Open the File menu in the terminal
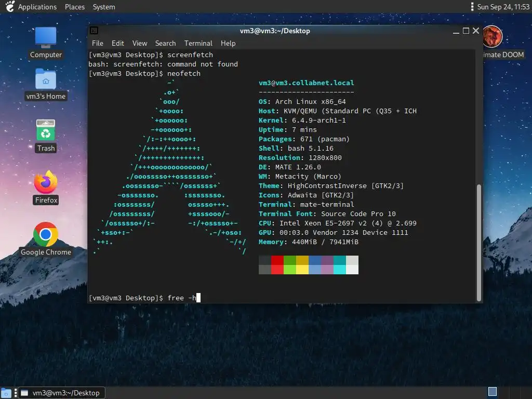Image resolution: width=532 pixels, height=399 pixels. click(x=97, y=43)
